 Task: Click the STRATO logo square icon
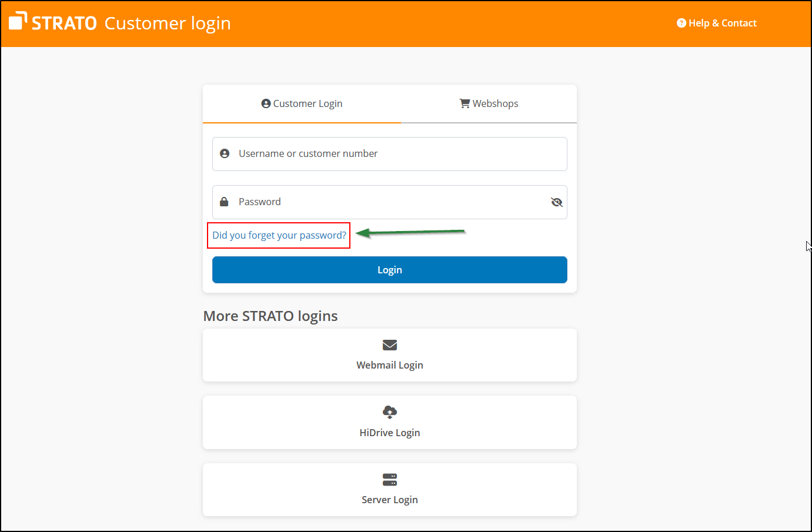pyautogui.click(x=18, y=21)
